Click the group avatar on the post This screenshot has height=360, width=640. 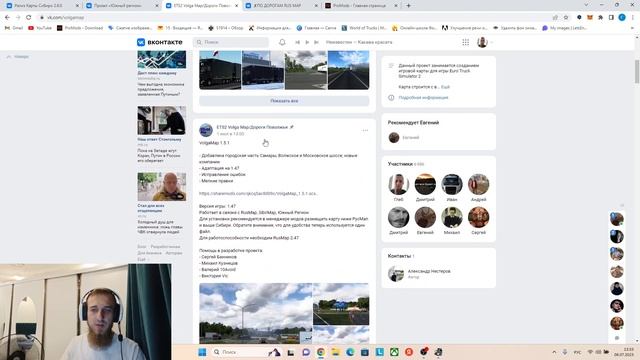[x=206, y=130]
